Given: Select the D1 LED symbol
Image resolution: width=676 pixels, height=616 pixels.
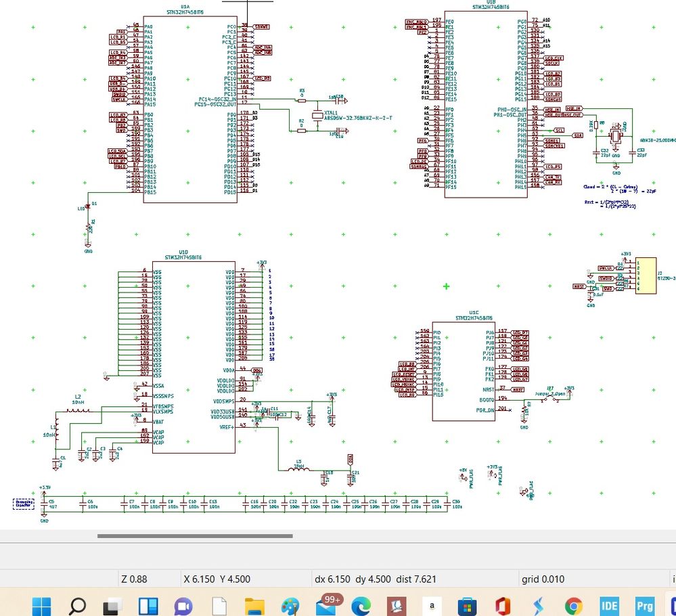Looking at the screenshot, I should (88, 206).
